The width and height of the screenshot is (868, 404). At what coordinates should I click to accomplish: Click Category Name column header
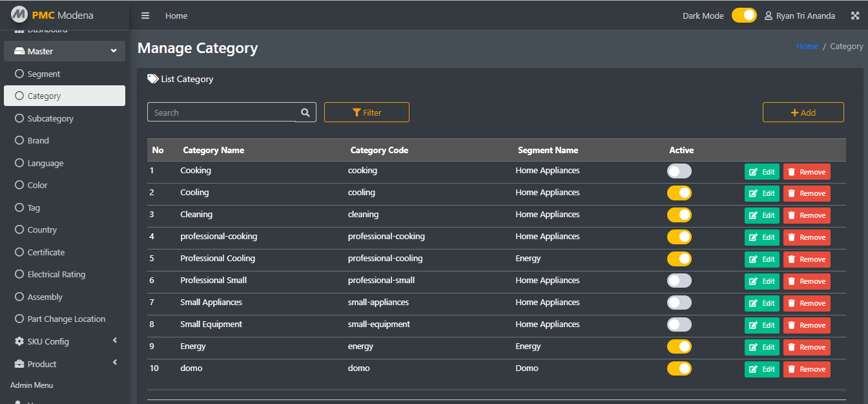pos(214,150)
